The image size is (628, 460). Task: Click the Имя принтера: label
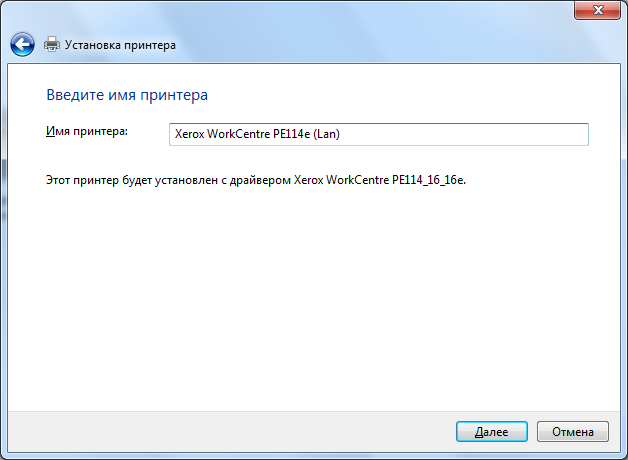87,131
